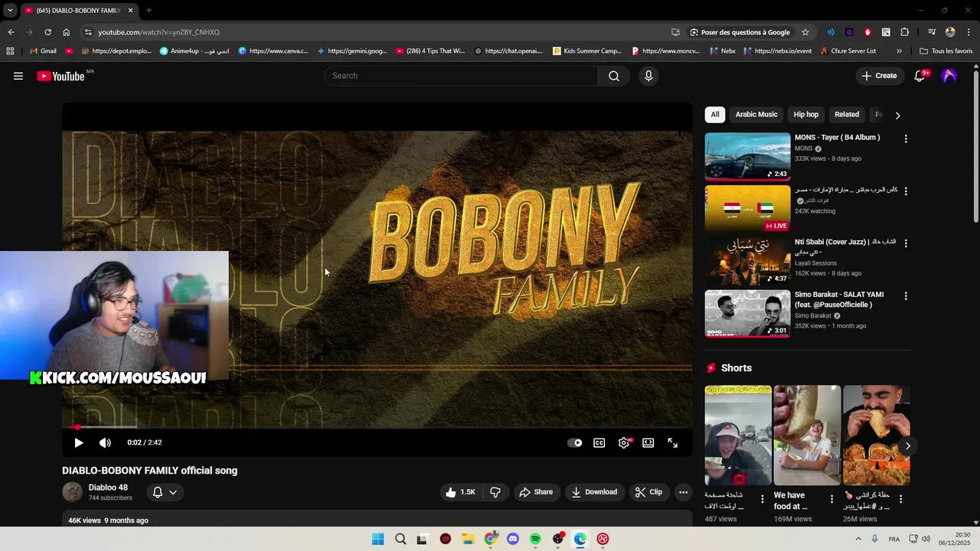Open the Diabloo 48 channel name link

click(x=108, y=487)
